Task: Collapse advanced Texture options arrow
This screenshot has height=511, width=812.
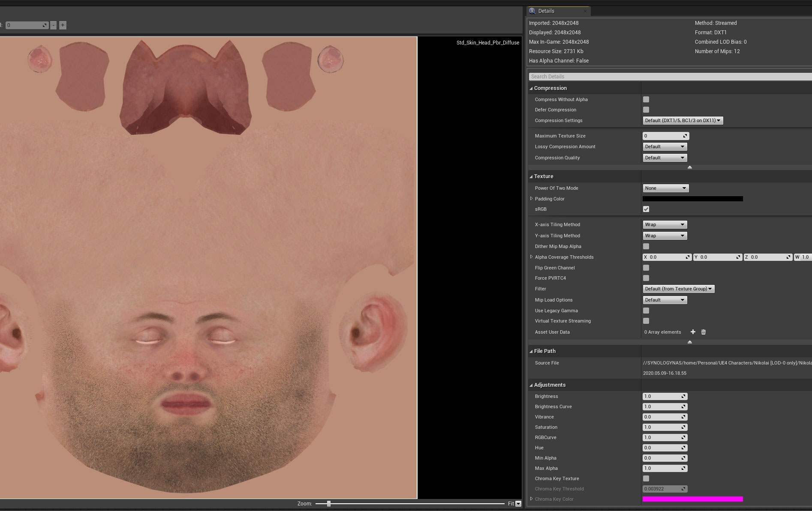Action: coord(690,342)
